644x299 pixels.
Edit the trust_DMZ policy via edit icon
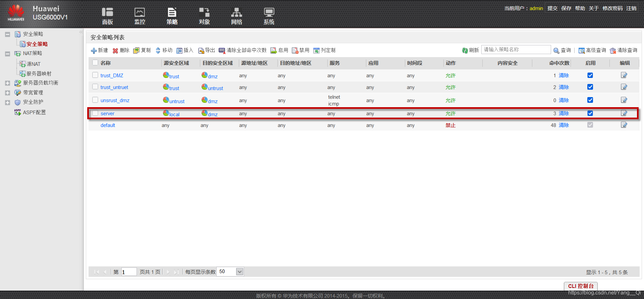pos(624,75)
